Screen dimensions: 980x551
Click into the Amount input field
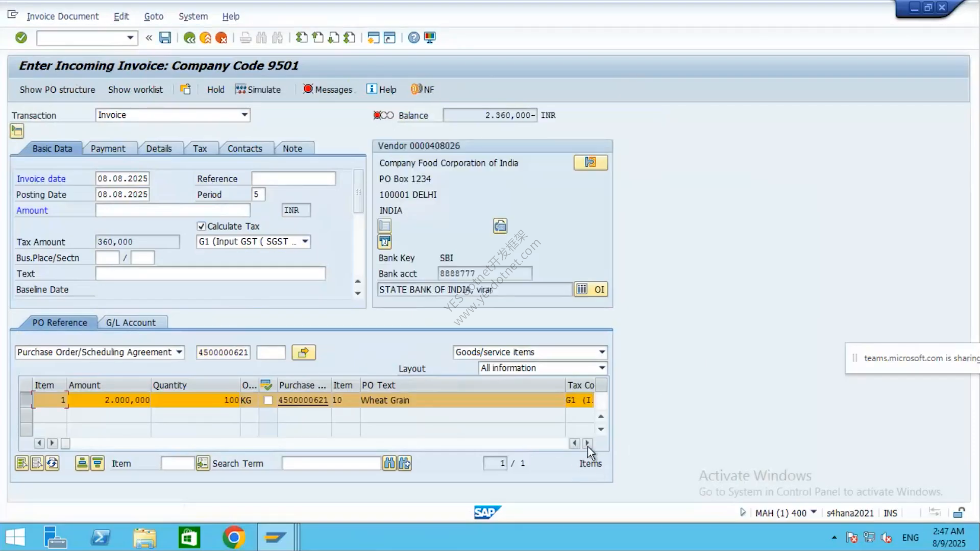[x=173, y=210]
